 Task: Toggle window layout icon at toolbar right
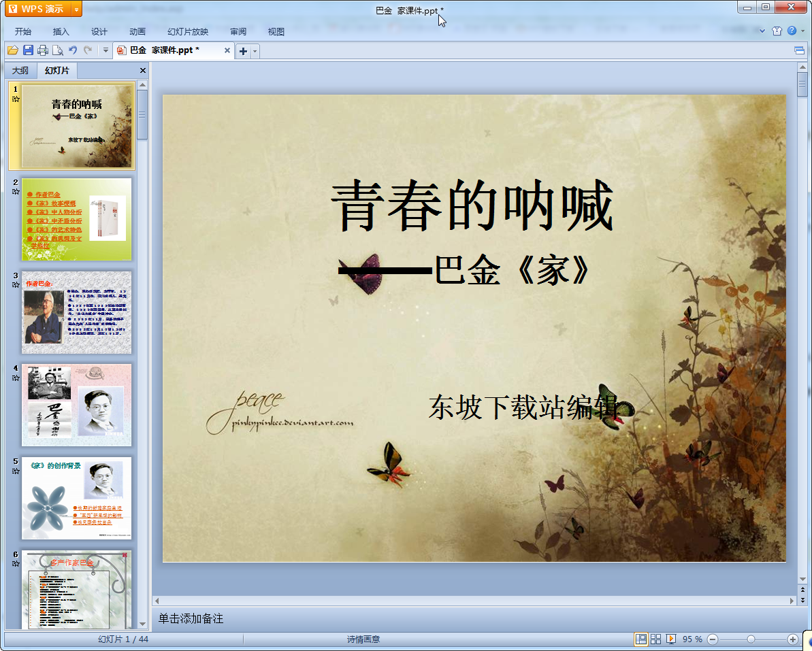[x=799, y=50]
